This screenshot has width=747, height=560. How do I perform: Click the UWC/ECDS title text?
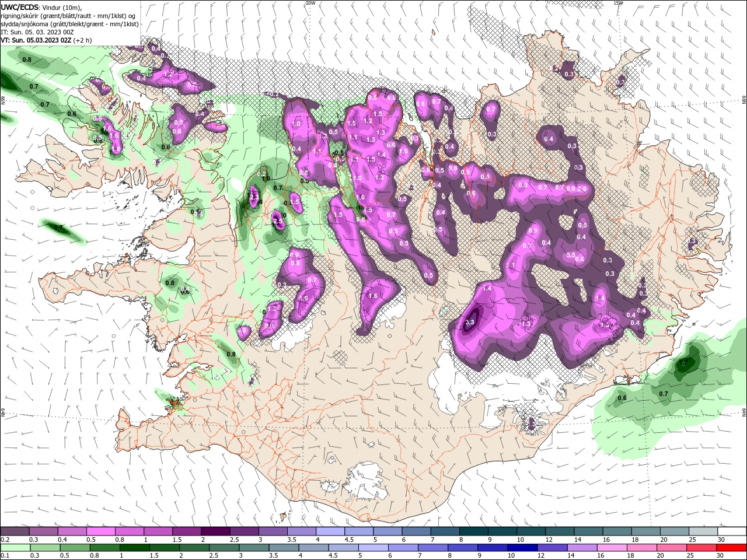tap(20, 6)
